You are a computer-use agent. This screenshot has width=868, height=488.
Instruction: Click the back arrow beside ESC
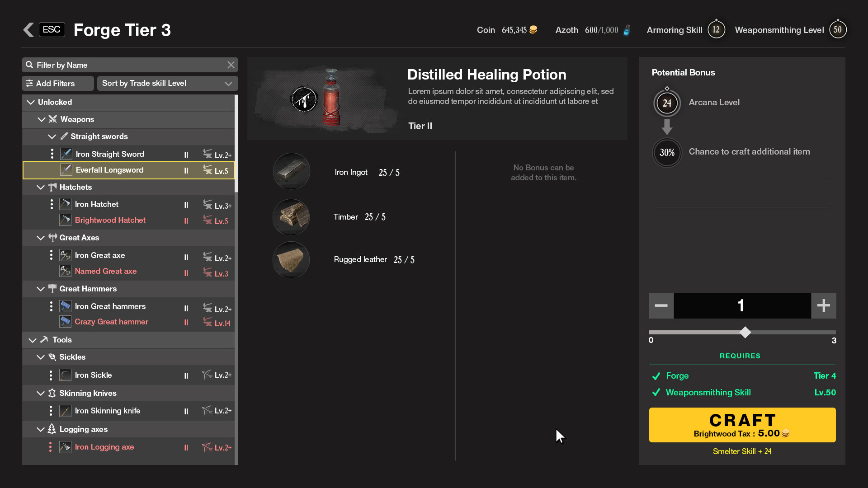(28, 30)
